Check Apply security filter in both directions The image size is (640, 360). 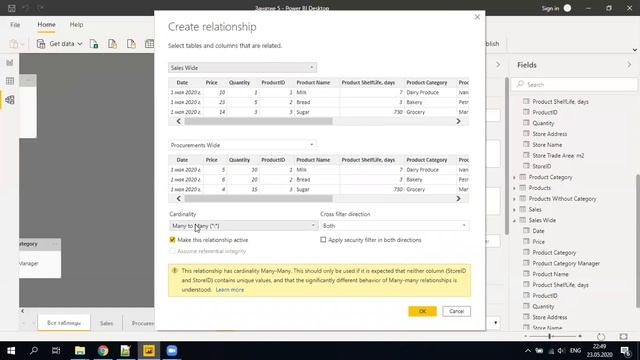tap(323, 240)
